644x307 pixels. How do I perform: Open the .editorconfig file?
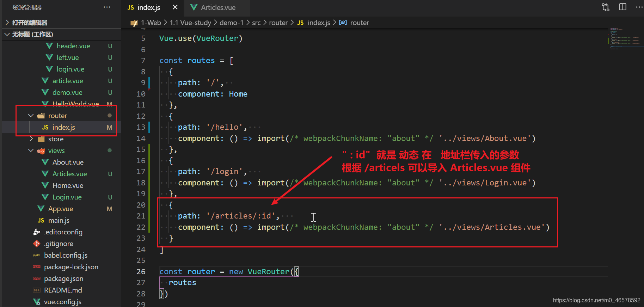[x=63, y=232]
